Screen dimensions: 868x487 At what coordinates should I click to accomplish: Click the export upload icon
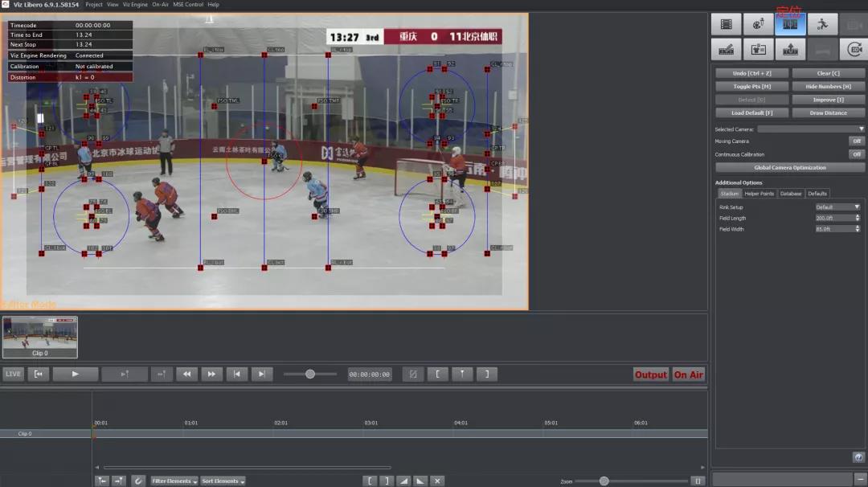pyautogui.click(x=790, y=50)
